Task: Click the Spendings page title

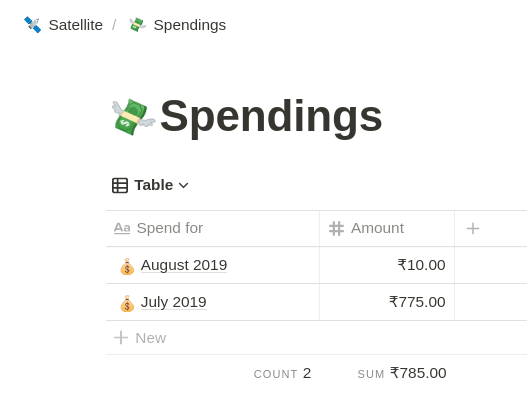Action: [271, 116]
